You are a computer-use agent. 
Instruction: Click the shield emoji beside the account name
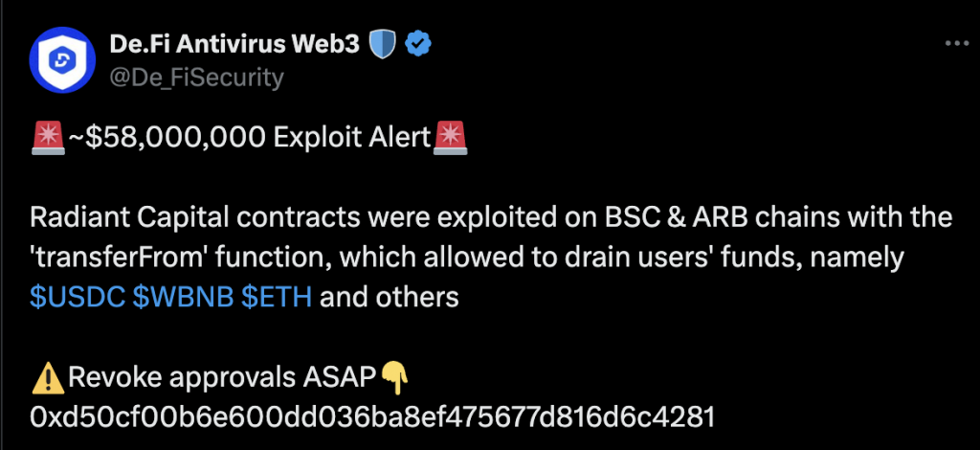[382, 44]
